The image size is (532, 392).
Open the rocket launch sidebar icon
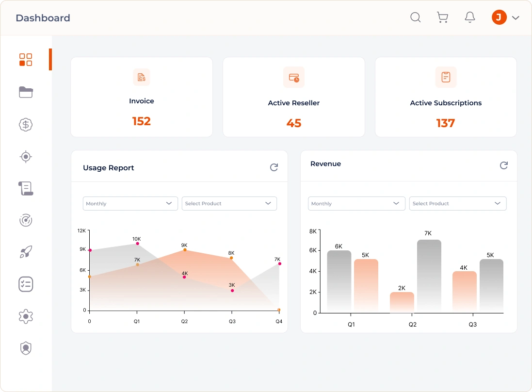click(x=26, y=252)
